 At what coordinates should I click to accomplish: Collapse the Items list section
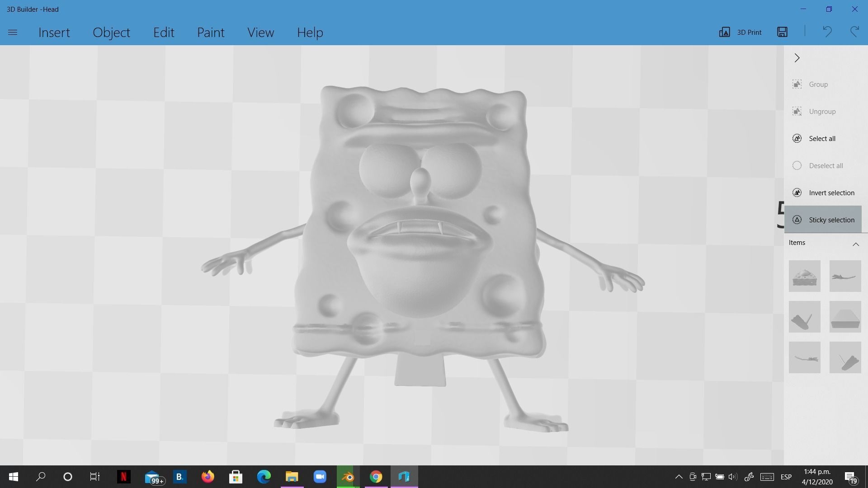855,244
